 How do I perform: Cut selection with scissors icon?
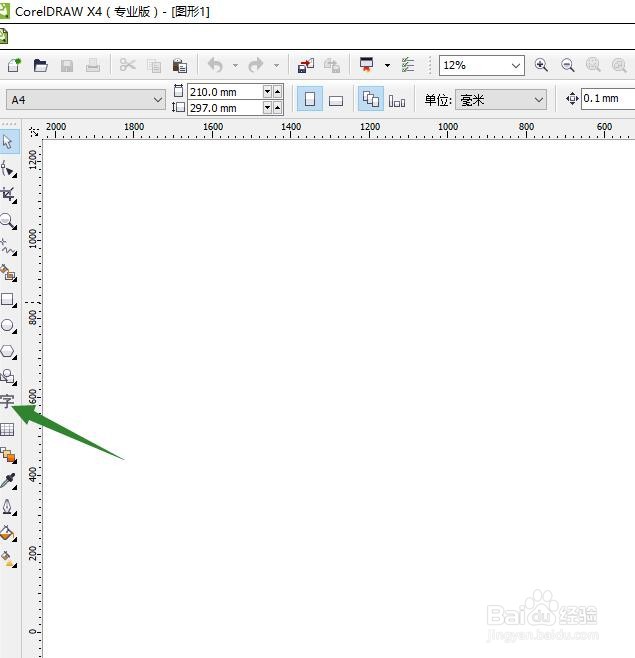127,65
